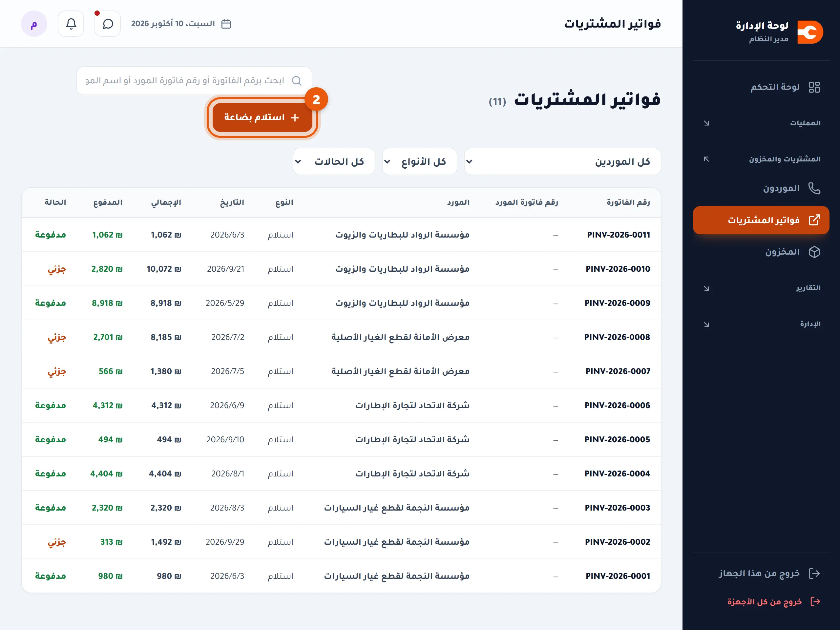
Task: Click total 10,072 in PINV-2026-0010 row
Action: tap(164, 269)
